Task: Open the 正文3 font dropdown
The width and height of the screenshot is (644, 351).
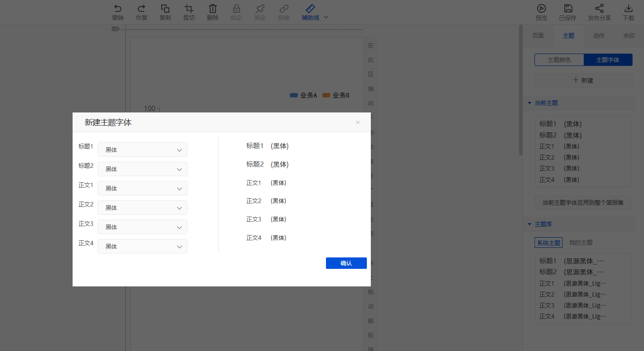Action: [143, 227]
